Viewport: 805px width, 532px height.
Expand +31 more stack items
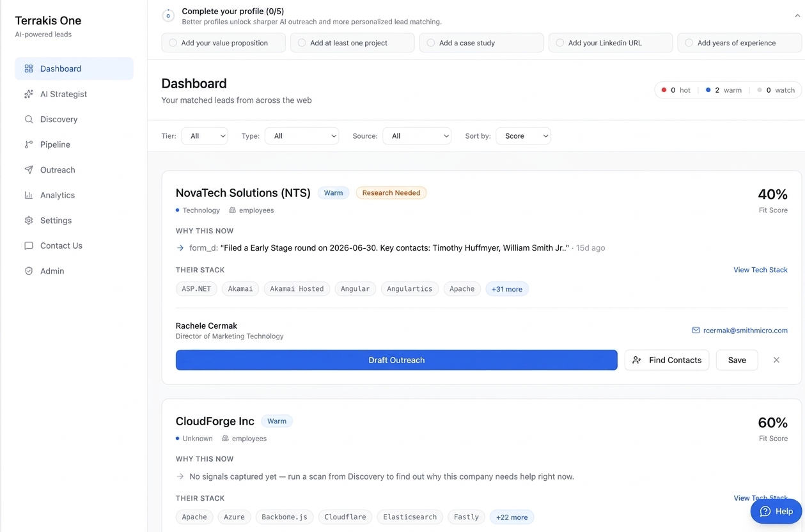click(x=507, y=289)
